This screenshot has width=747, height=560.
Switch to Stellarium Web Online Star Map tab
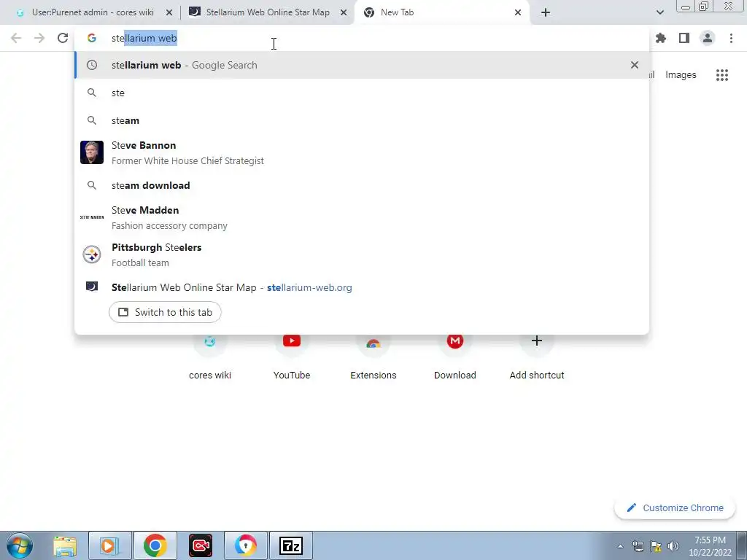click(268, 12)
